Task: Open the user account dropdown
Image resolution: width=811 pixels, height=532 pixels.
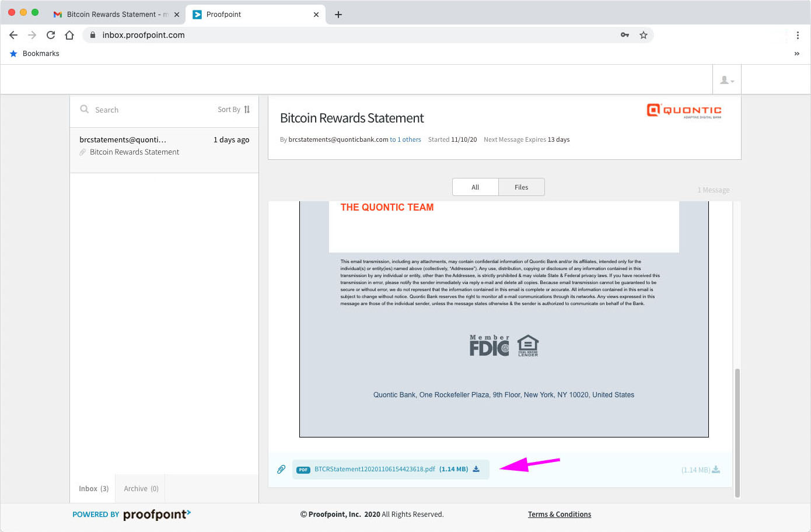Action: (727, 80)
